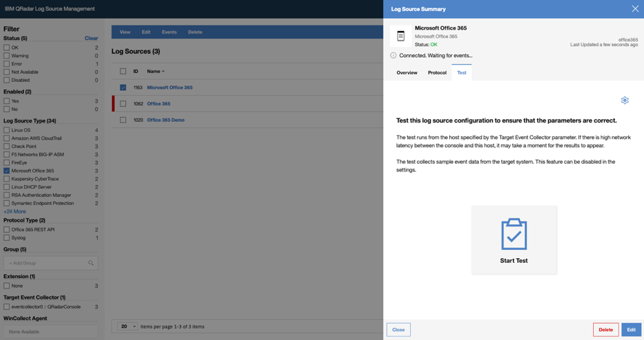
Task: Check eventcollector0 :: QRadarConsole filter
Action: [x=7, y=307]
